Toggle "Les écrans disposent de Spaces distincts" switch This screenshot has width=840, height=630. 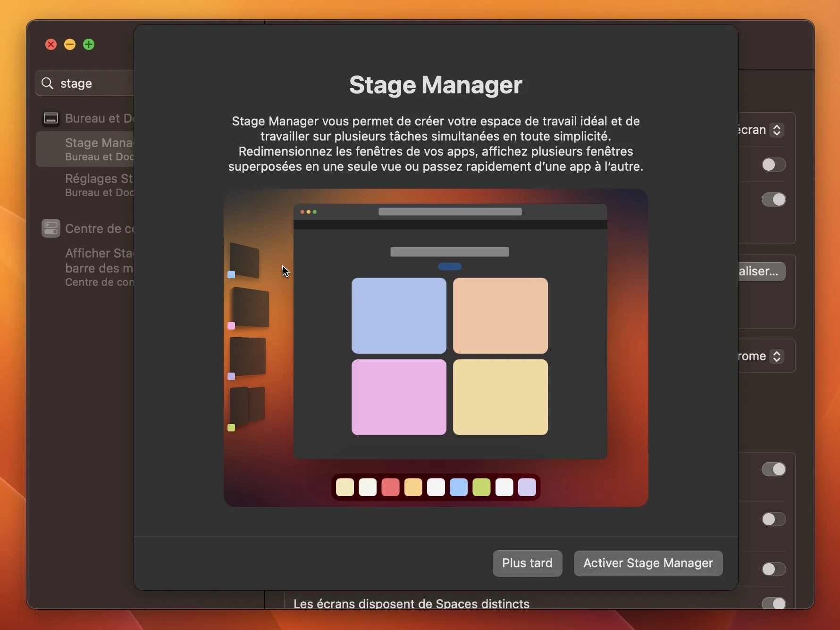click(773, 603)
